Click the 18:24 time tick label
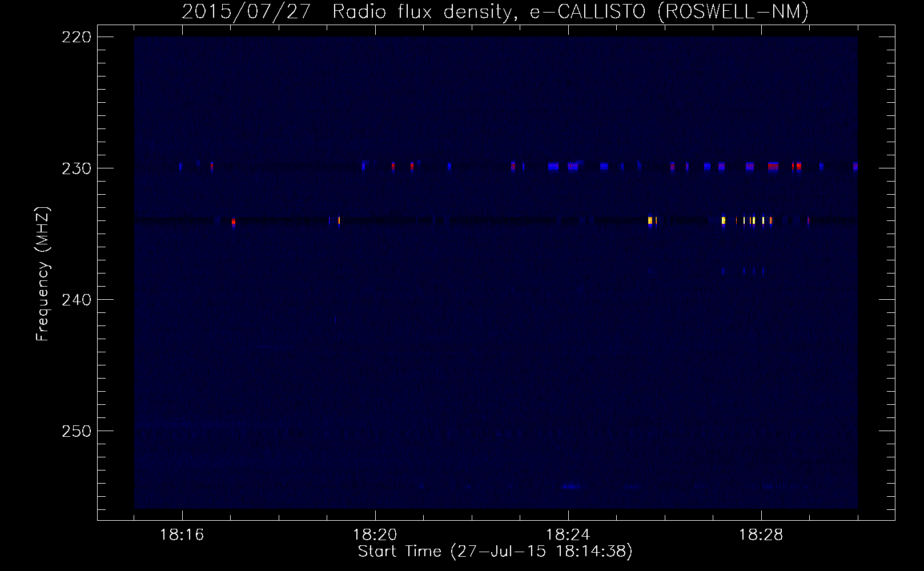Viewport: 924px width, 571px height. point(568,535)
